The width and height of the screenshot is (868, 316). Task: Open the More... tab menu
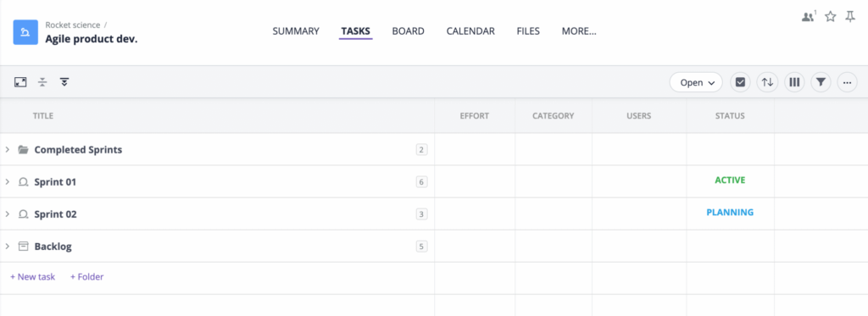pos(579,31)
